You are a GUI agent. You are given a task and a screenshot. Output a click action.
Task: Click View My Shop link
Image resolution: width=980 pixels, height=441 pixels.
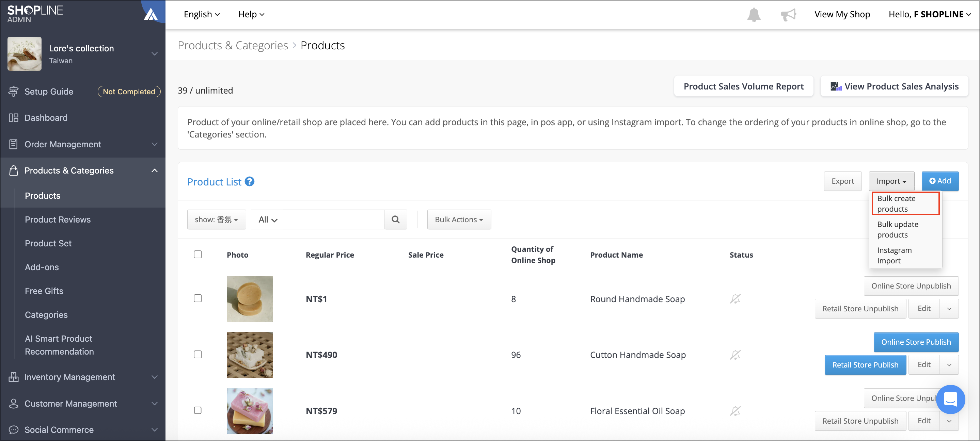click(x=842, y=14)
